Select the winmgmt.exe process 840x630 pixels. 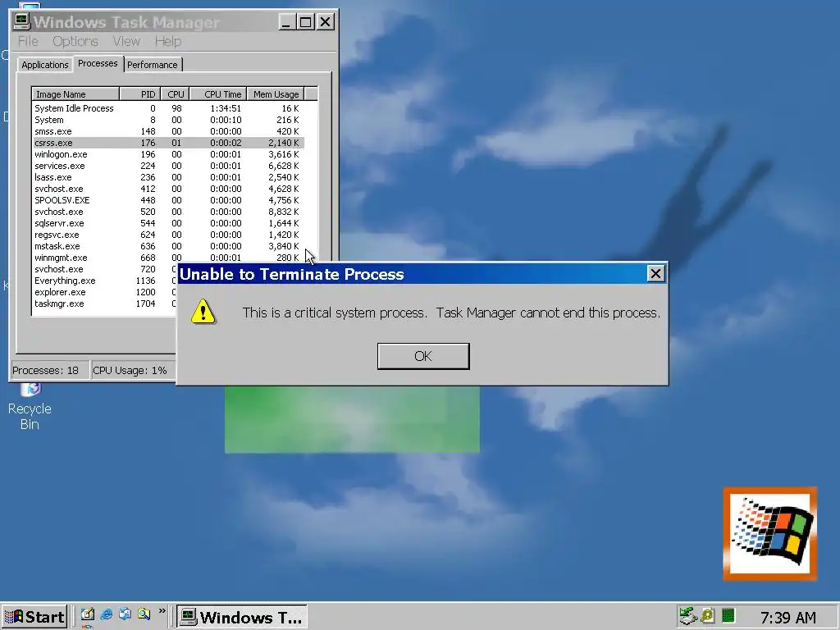click(168, 258)
